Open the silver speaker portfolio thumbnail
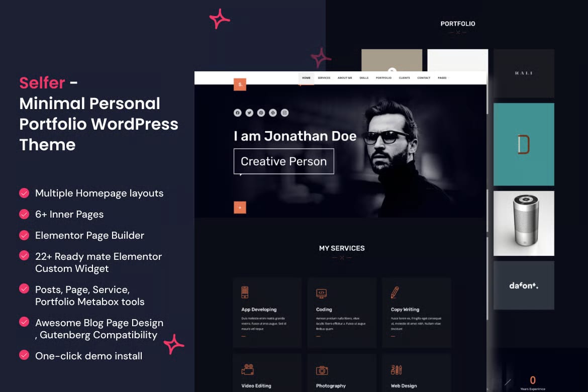This screenshot has height=392, width=588. (524, 223)
